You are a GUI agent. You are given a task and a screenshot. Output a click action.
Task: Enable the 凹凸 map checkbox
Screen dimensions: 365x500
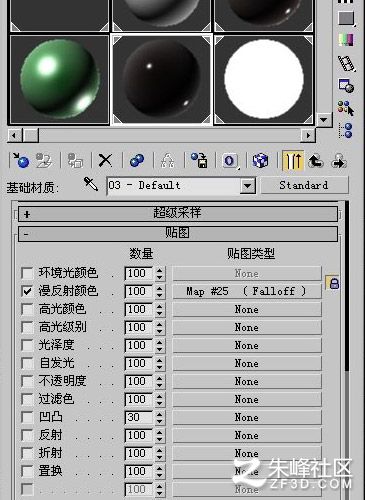pyautogui.click(x=27, y=418)
